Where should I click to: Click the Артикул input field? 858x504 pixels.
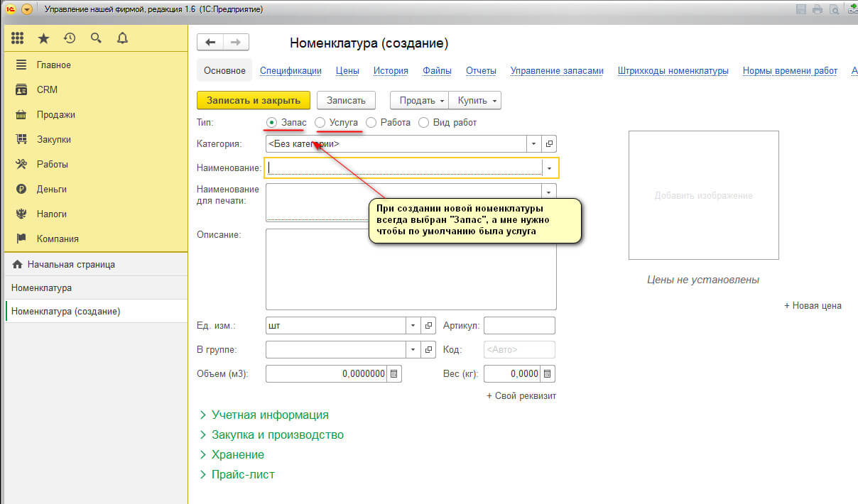(x=519, y=326)
